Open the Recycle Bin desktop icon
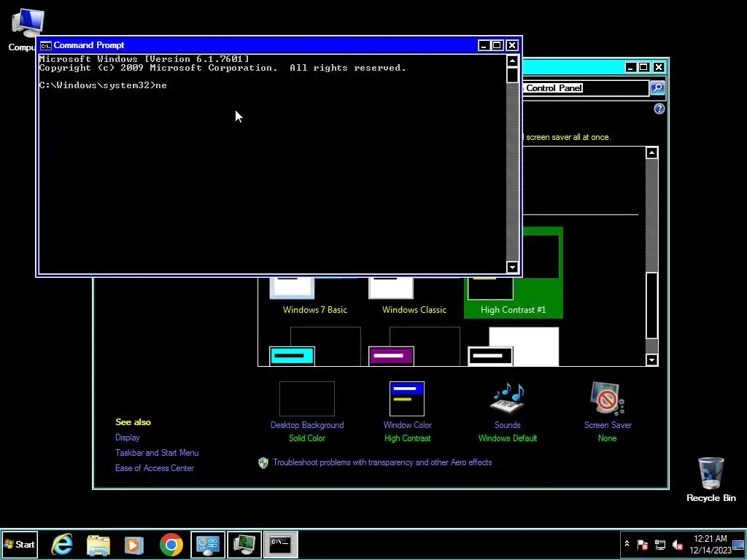The height and width of the screenshot is (560, 747). click(711, 480)
